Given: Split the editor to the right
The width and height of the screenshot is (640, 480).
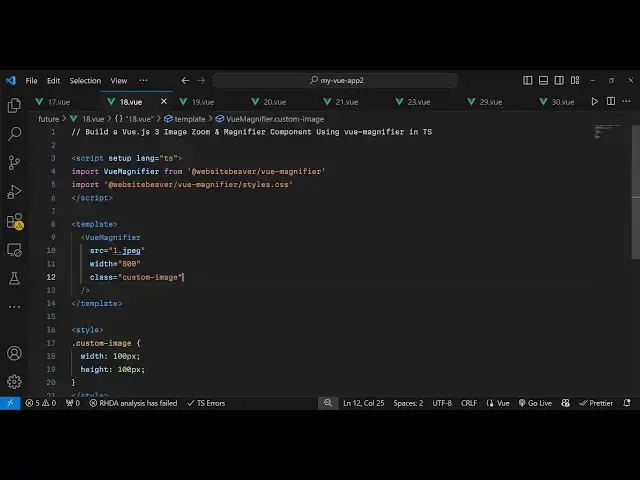Looking at the screenshot, I should (x=611, y=102).
